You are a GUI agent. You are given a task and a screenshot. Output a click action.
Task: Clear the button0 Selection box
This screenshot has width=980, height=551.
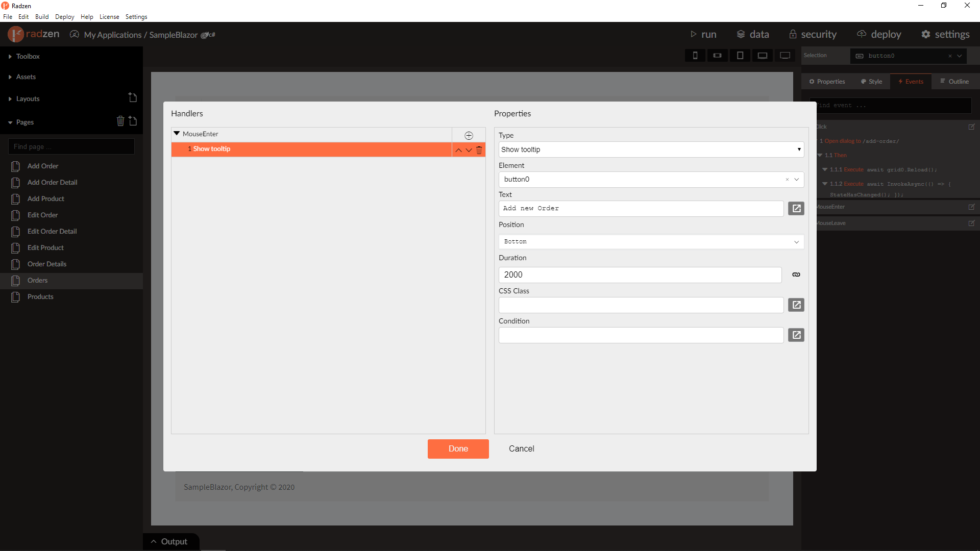click(x=950, y=56)
